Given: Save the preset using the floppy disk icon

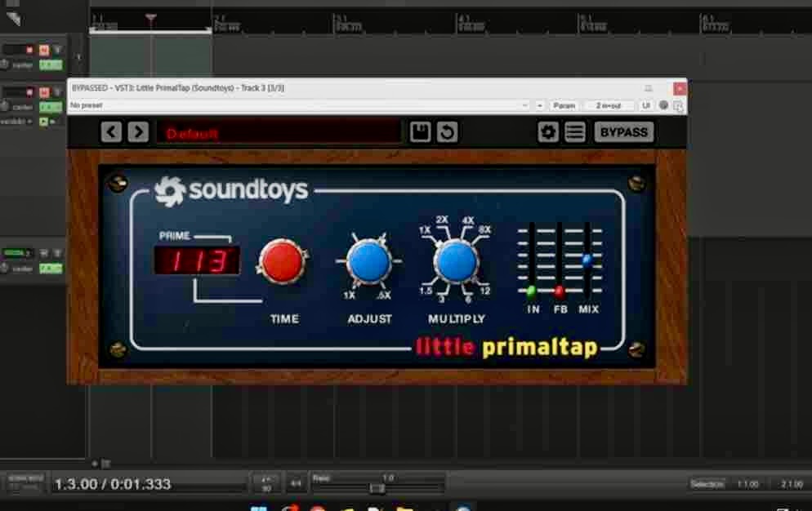Looking at the screenshot, I should [x=419, y=131].
